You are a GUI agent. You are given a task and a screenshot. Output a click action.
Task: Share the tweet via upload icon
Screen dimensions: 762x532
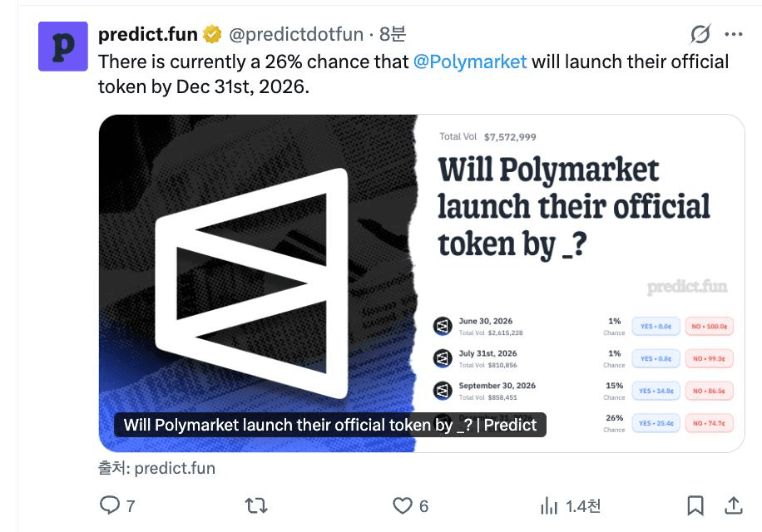click(x=734, y=505)
